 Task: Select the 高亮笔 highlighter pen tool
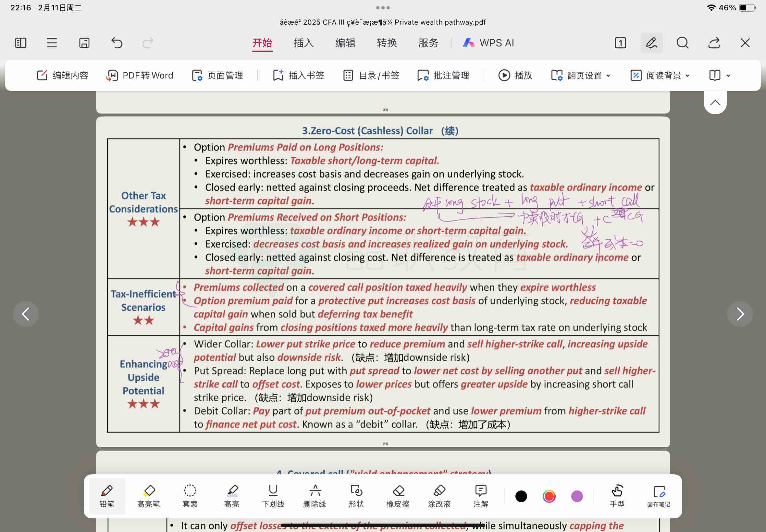tap(149, 496)
